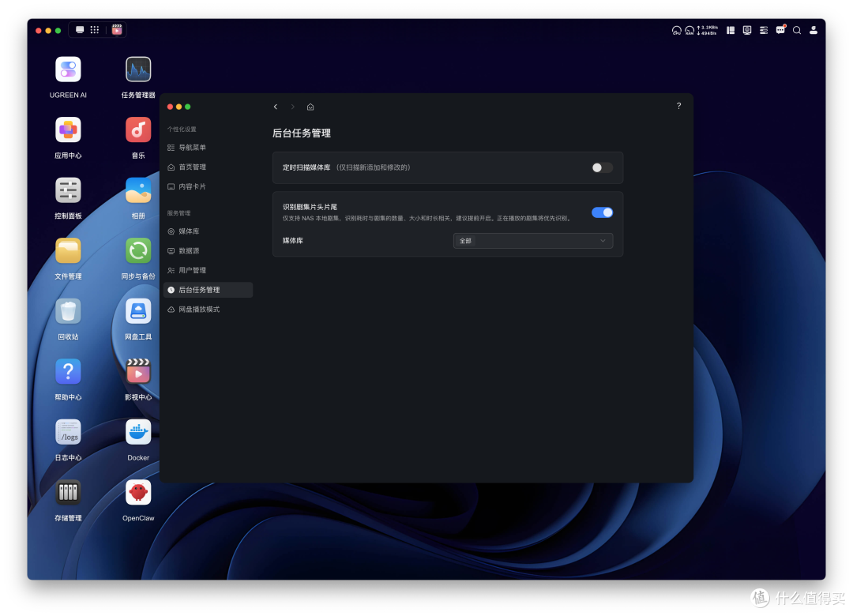The height and width of the screenshot is (616, 853).
Task: Open the 回收站 recycle bin
Action: pos(68,311)
